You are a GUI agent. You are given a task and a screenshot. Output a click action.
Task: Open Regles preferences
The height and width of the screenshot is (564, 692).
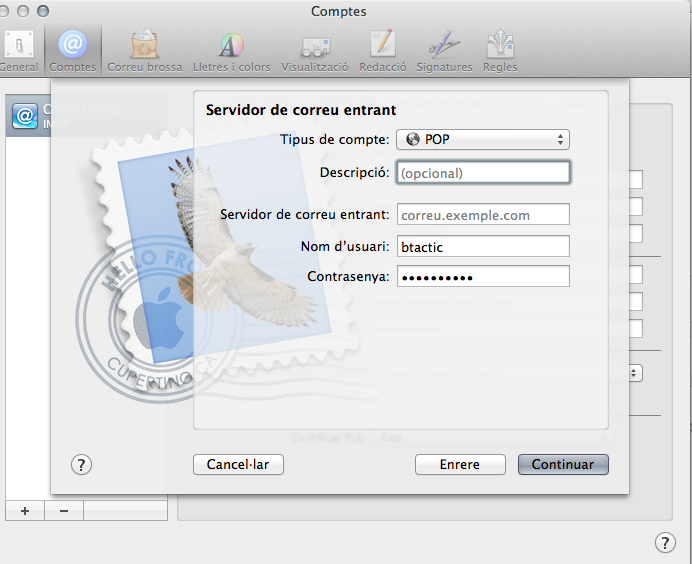coord(500,51)
